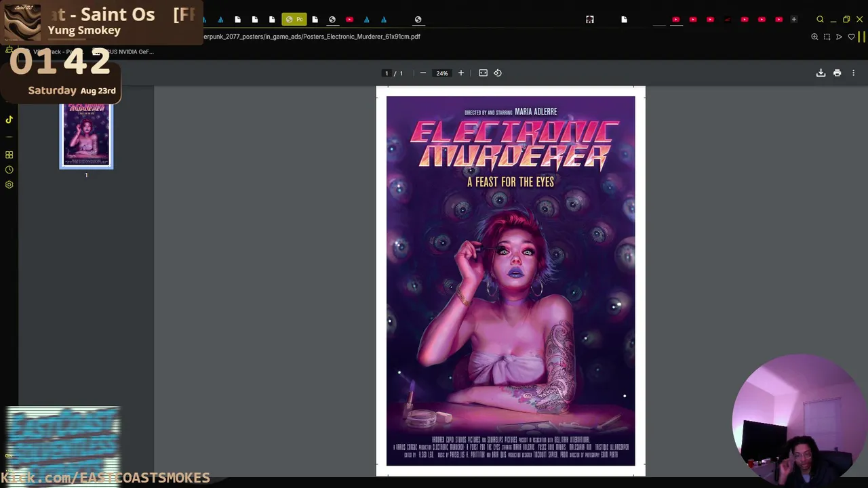Toggle fit to page in PDF toolbar
The image size is (868, 488).
click(x=483, y=73)
